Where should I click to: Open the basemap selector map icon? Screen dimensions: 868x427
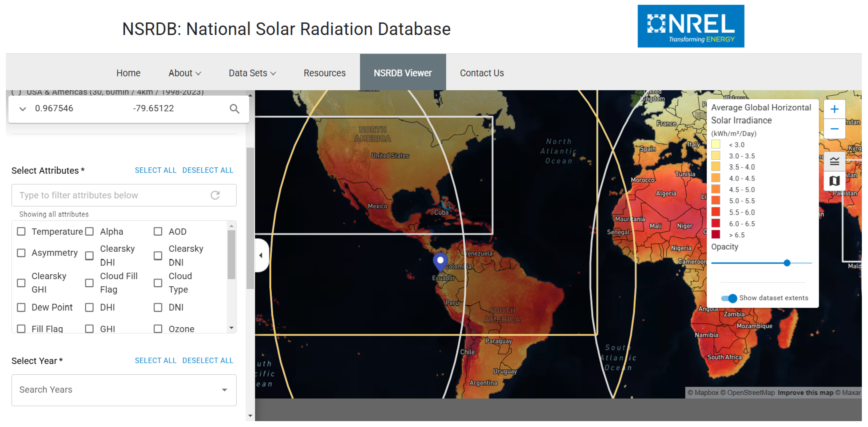click(834, 181)
